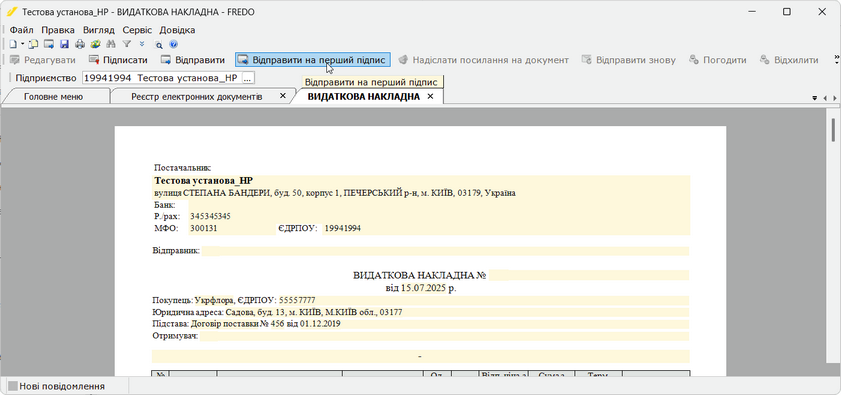The width and height of the screenshot is (841, 395).
Task: Click the blue help question icon
Action: point(173,45)
